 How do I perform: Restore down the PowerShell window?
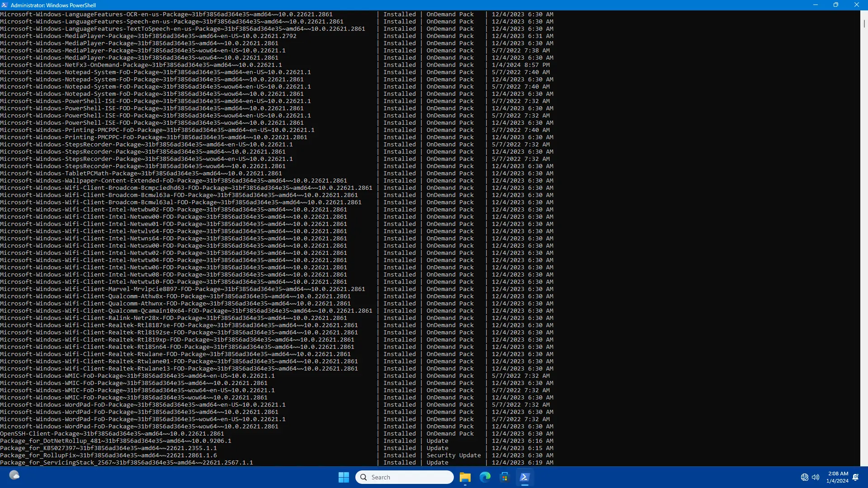836,5
